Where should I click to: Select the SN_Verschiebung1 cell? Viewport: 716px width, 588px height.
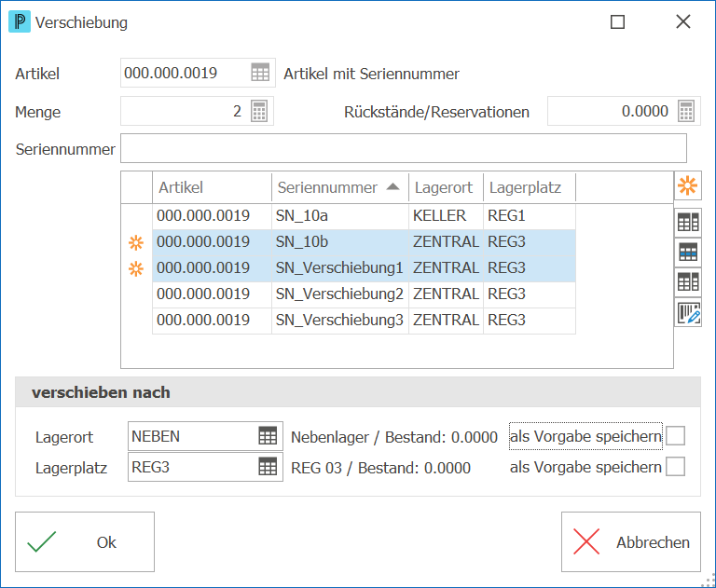[339, 268]
